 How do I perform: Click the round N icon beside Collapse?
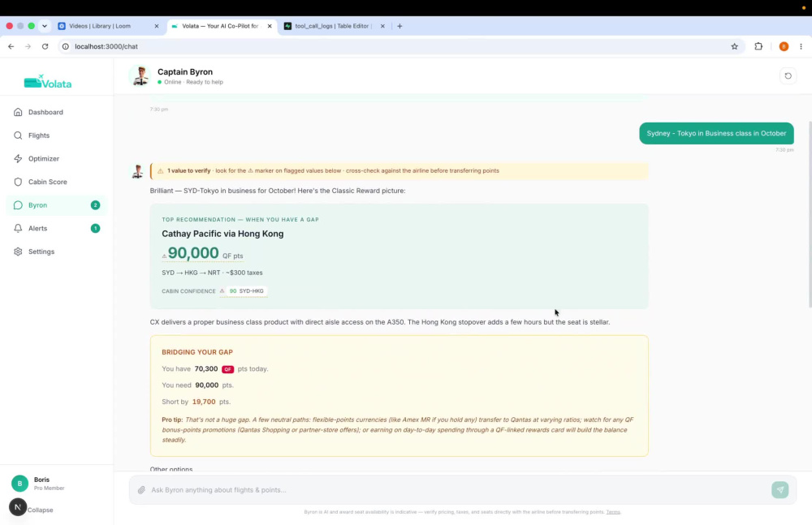(x=18, y=507)
